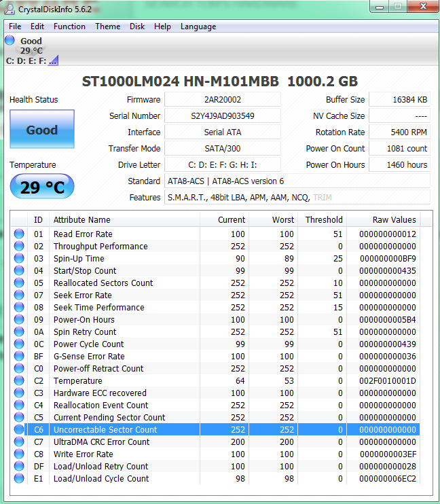Image resolution: width=440 pixels, height=504 pixels.
Task: Click the status orb for Spin-Up Time
Action: click(19, 259)
